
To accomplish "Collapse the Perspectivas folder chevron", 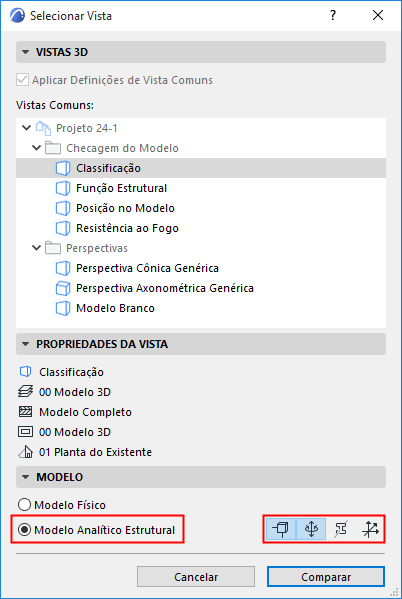I will (x=37, y=248).
